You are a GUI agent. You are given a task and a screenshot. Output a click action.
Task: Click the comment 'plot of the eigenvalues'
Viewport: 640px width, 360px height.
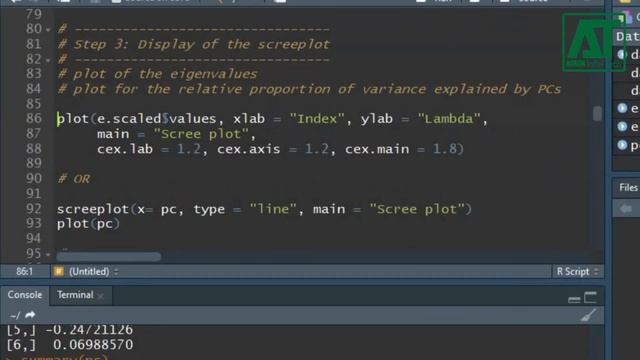[x=165, y=74]
